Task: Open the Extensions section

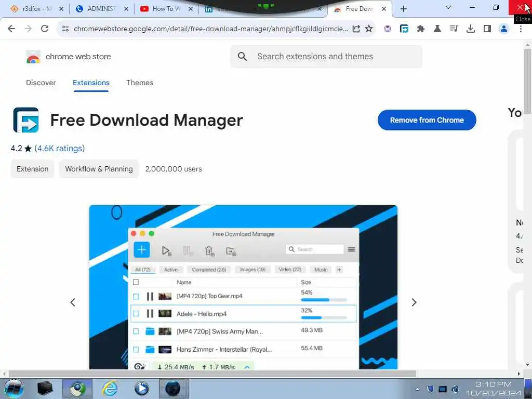Action: (91, 83)
